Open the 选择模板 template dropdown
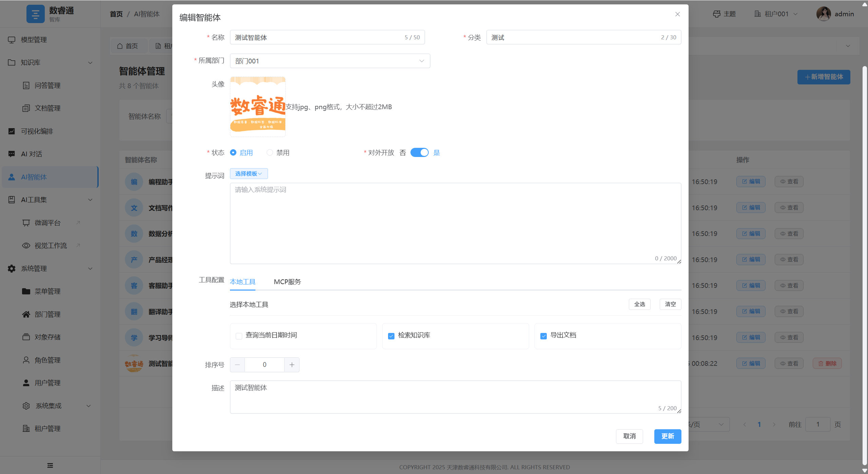The image size is (868, 474). click(x=248, y=173)
